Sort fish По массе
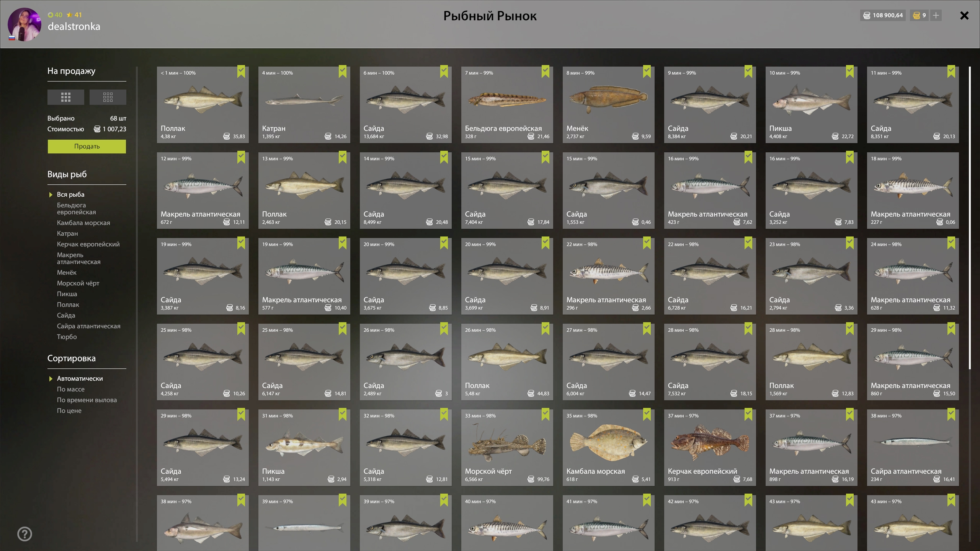This screenshot has width=980, height=551. click(71, 389)
